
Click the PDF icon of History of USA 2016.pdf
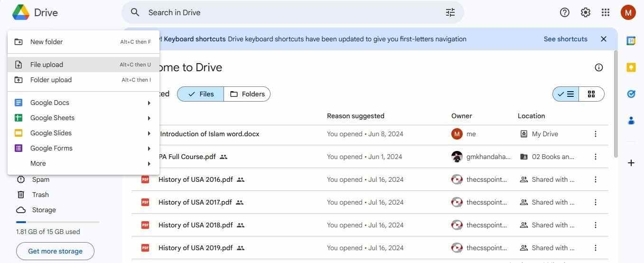coord(145,179)
